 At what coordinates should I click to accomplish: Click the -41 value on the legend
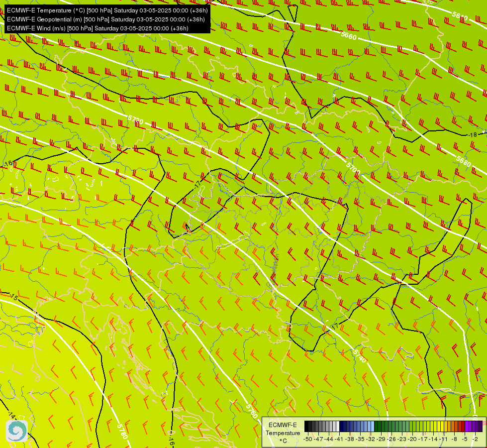pyautogui.click(x=339, y=439)
